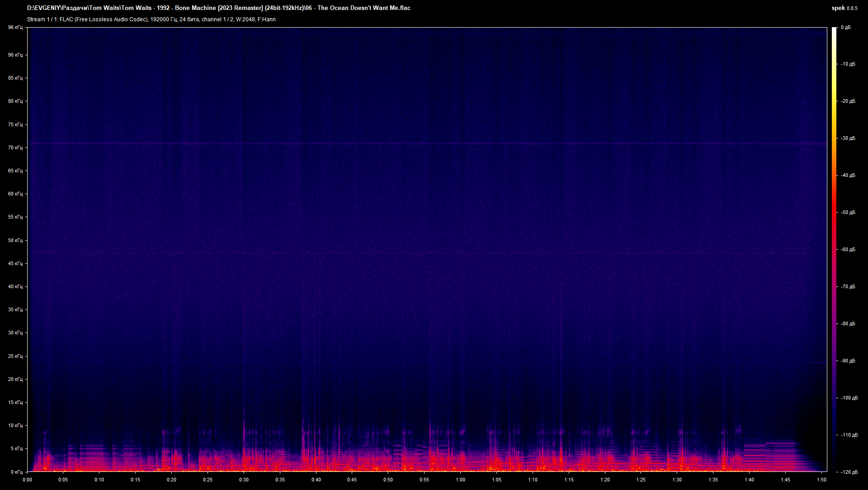Click the '0 кГц' frequency label
The width and height of the screenshot is (868, 490).
[x=17, y=472]
